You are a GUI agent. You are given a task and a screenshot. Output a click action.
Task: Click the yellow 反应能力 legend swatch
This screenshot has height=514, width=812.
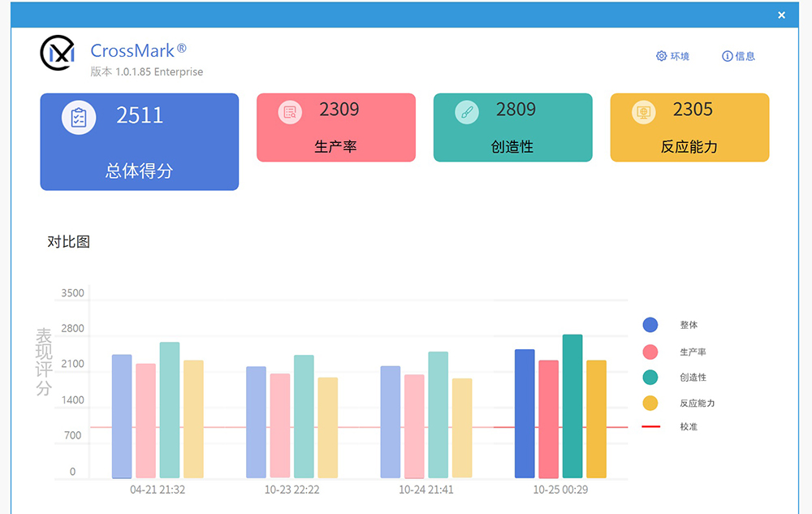click(x=650, y=403)
